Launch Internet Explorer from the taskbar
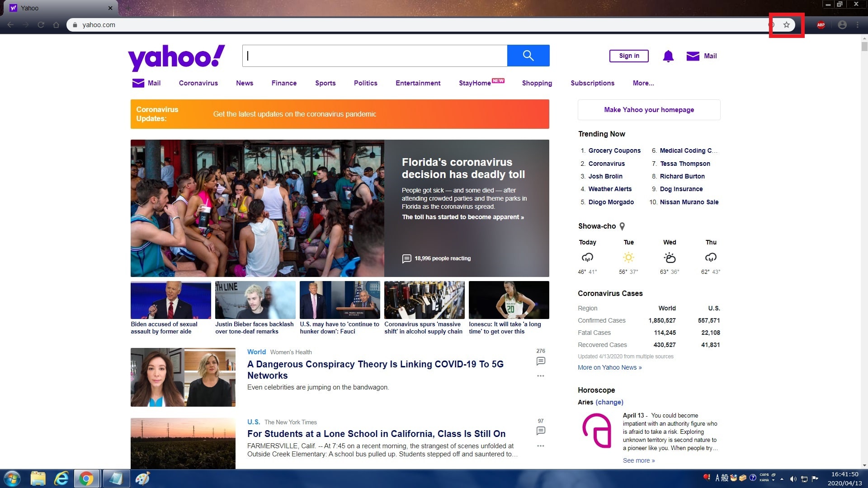Viewport: 868px width, 488px height. click(x=61, y=479)
